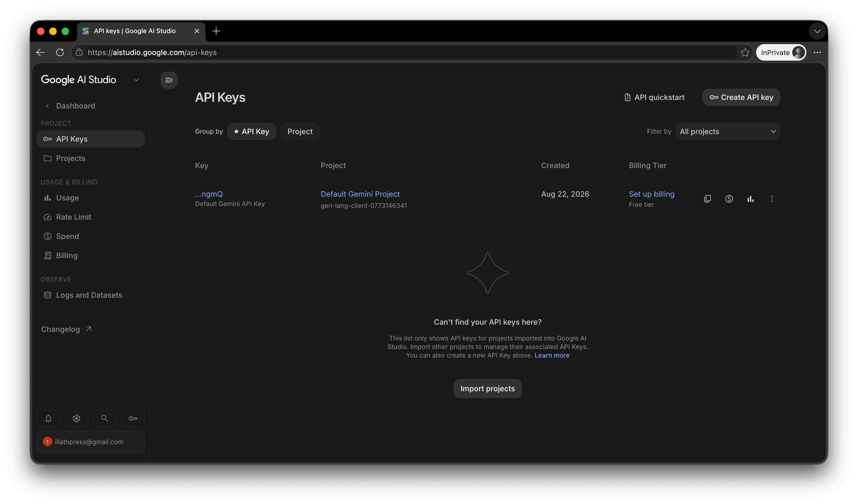Viewport: 858px width, 504px height.
Task: Expand the Google AI Studio switcher chevron
Action: [x=136, y=80]
